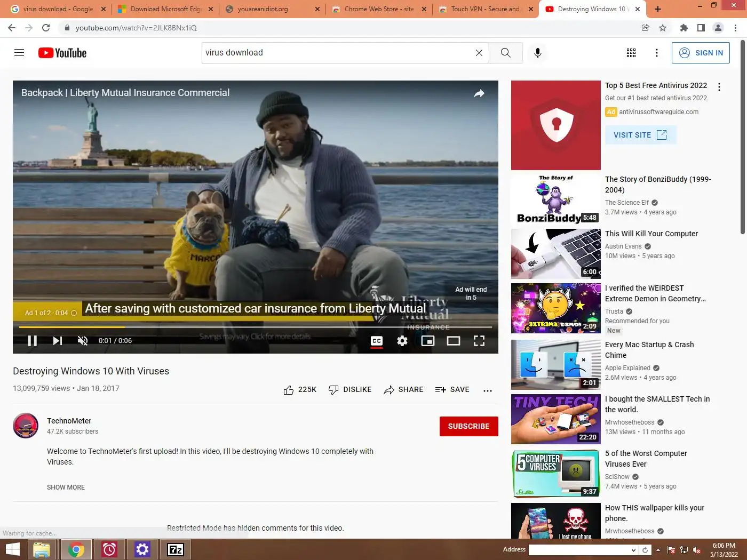Click the muted volume tray icon

(x=697, y=550)
